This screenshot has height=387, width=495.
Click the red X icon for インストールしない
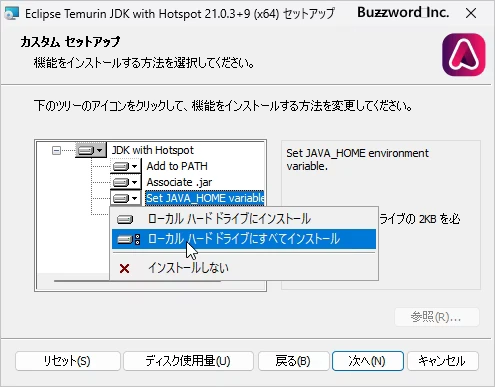pyautogui.click(x=124, y=268)
